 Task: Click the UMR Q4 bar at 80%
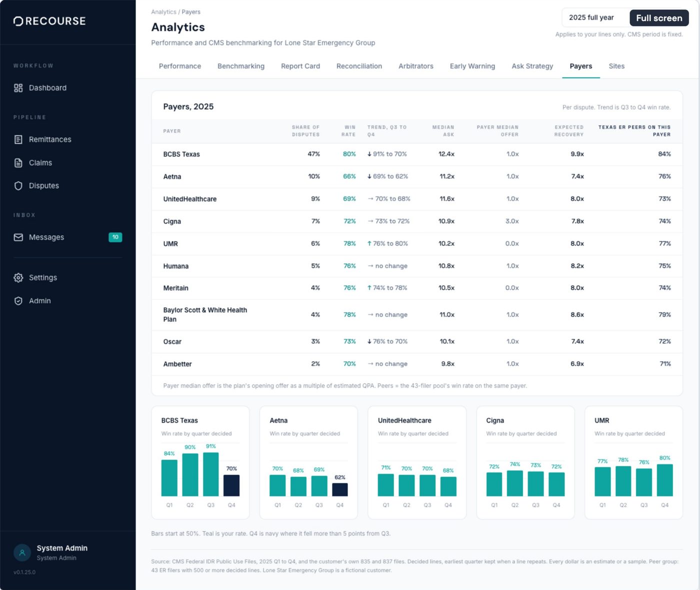pyautogui.click(x=664, y=480)
